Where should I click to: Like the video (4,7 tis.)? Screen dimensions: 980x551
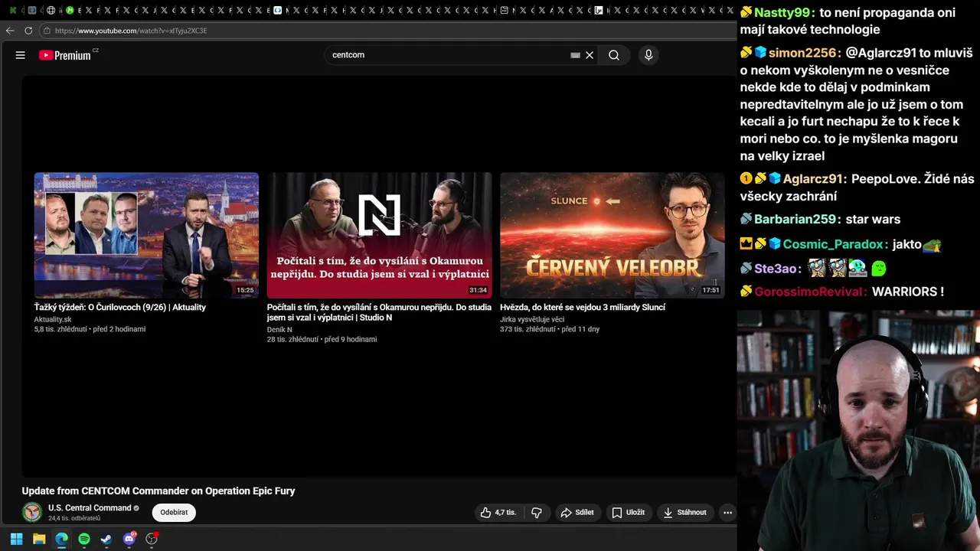coord(498,513)
